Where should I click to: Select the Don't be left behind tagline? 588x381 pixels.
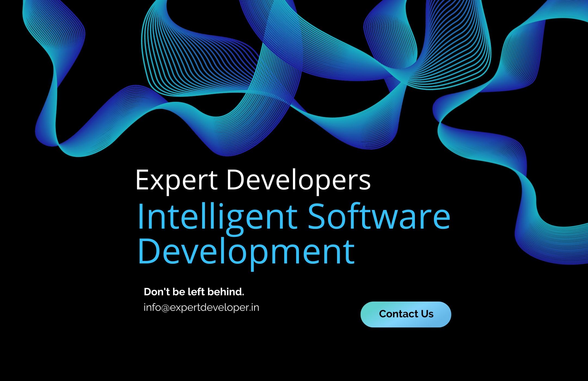[x=194, y=292]
